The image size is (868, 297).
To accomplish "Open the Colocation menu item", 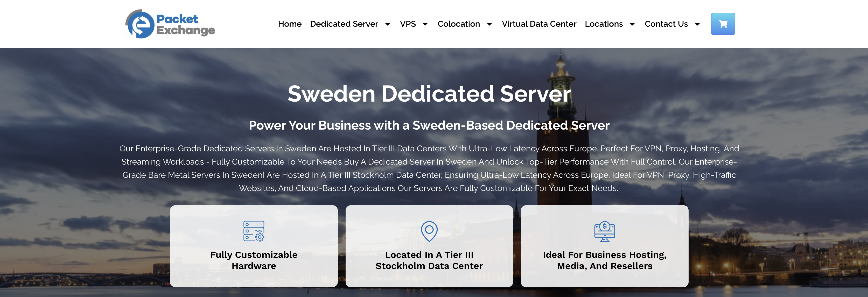I will click(459, 24).
